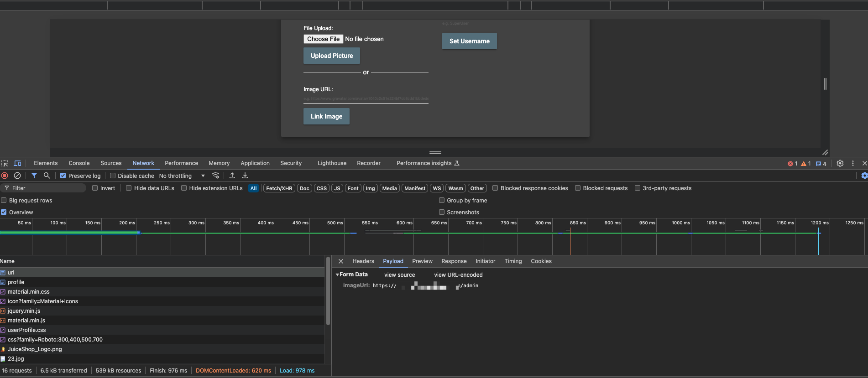Filter requests by Fetch/XHR

point(279,188)
